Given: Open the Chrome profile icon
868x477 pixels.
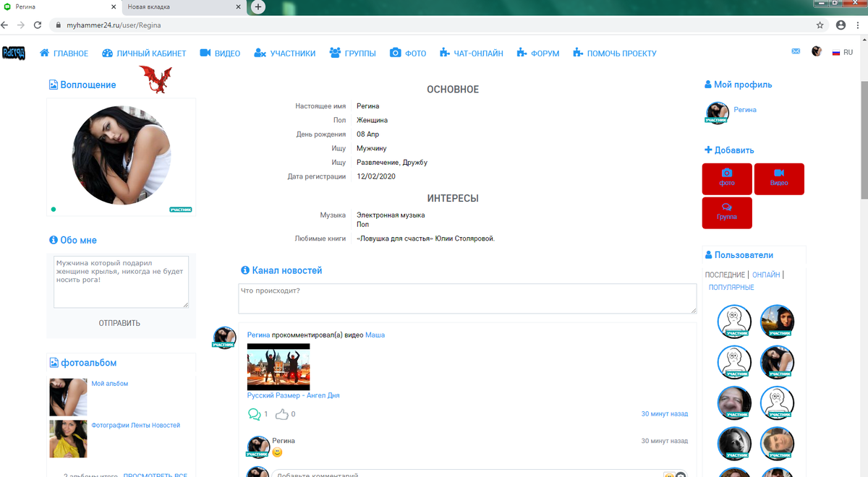Looking at the screenshot, I should point(841,25).
